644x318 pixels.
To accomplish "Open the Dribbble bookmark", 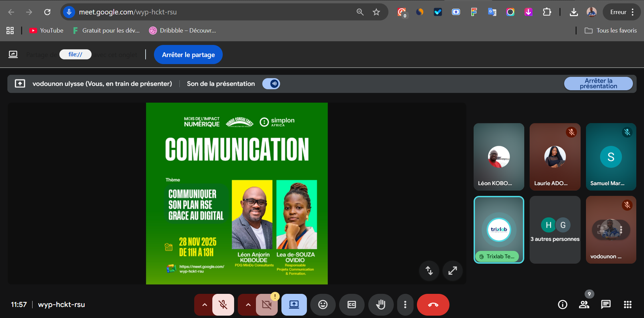I will click(182, 31).
